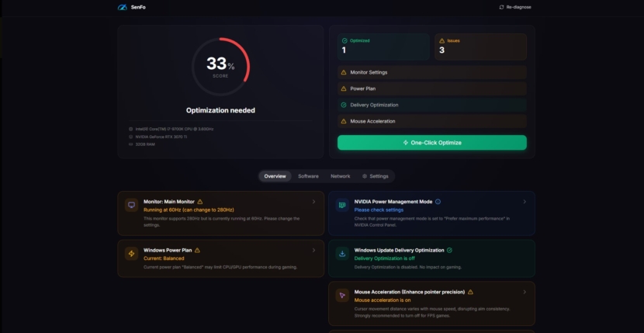Click the "Current: Balanced" status text

pyautogui.click(x=164, y=258)
